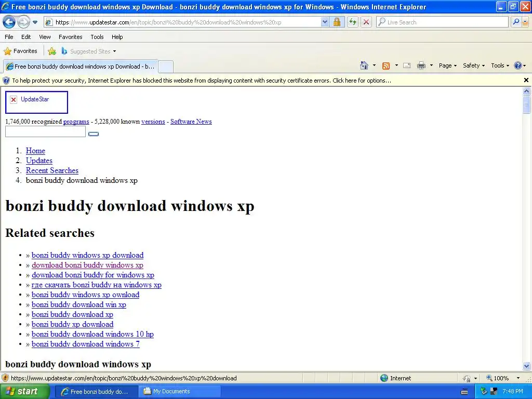Click the security information bar message

click(202, 81)
